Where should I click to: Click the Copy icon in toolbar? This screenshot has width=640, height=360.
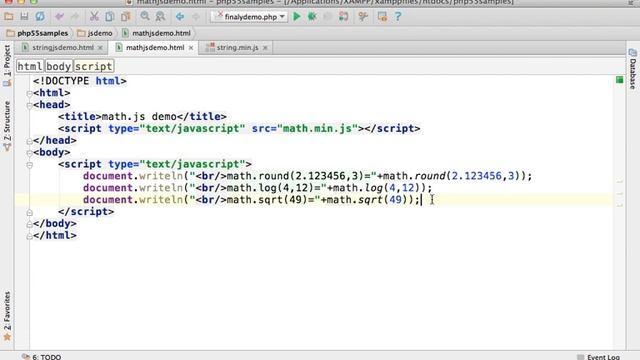point(110,17)
